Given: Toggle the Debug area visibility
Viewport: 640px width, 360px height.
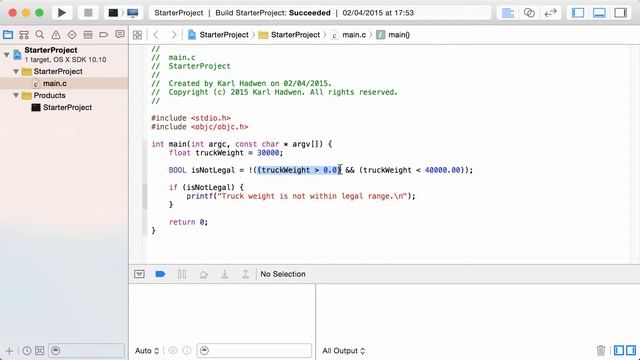Looking at the screenshot, I should click(599, 13).
